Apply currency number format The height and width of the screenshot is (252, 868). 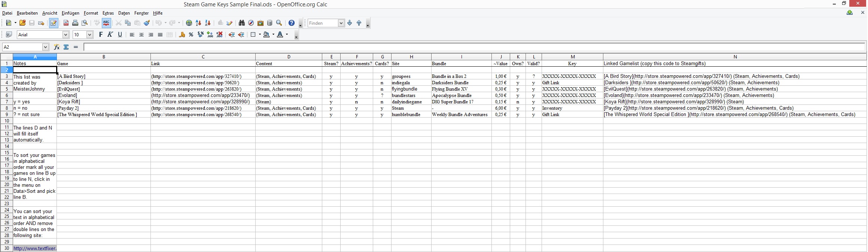(182, 35)
